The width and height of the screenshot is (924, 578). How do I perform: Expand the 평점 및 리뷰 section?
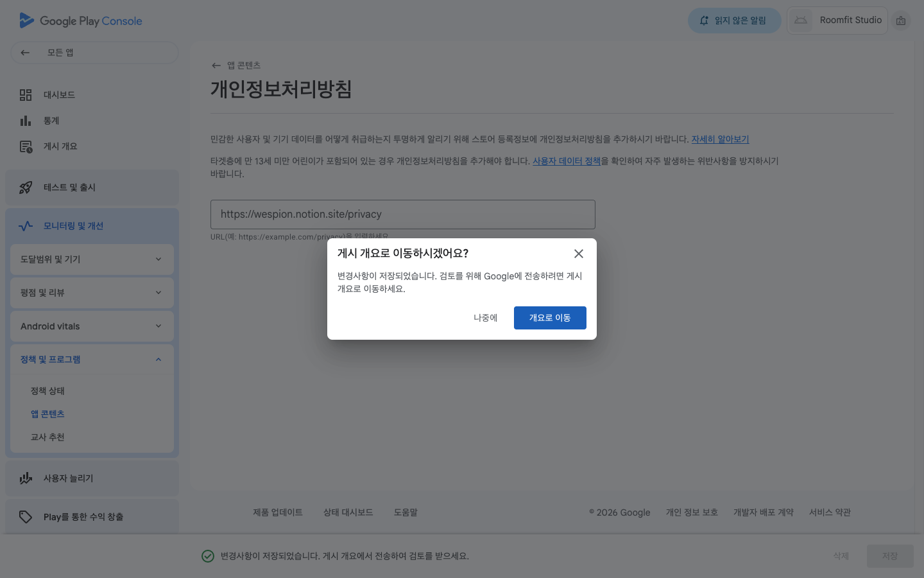(158, 293)
